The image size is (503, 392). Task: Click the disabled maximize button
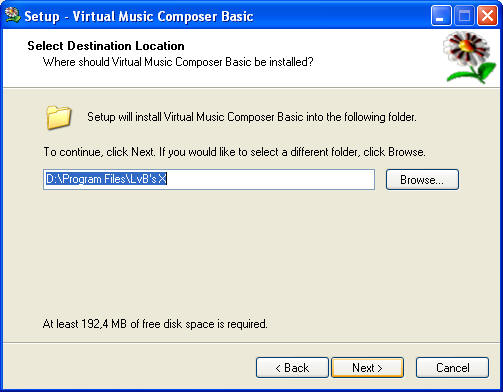[x=464, y=16]
